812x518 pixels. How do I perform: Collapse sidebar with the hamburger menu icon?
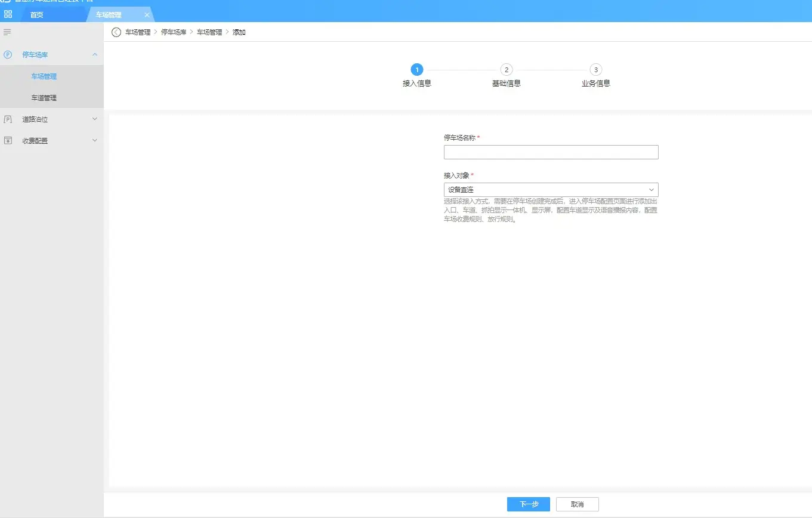pyautogui.click(x=7, y=32)
